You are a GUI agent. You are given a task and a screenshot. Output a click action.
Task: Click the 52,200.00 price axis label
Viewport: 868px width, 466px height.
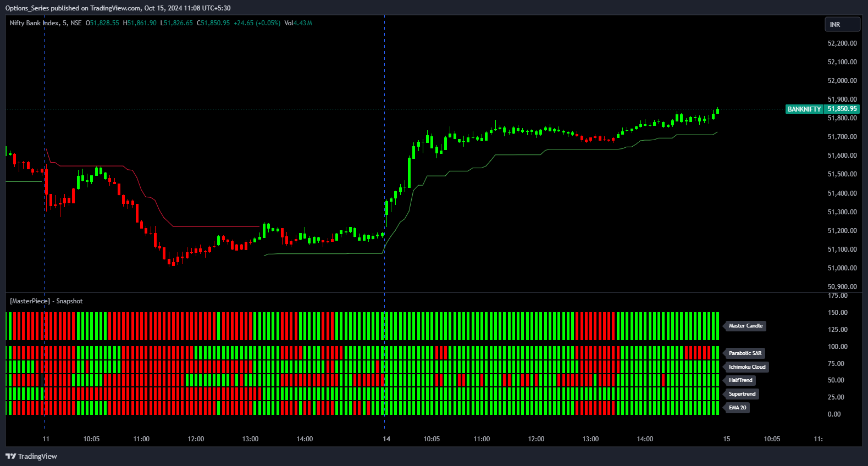842,43
